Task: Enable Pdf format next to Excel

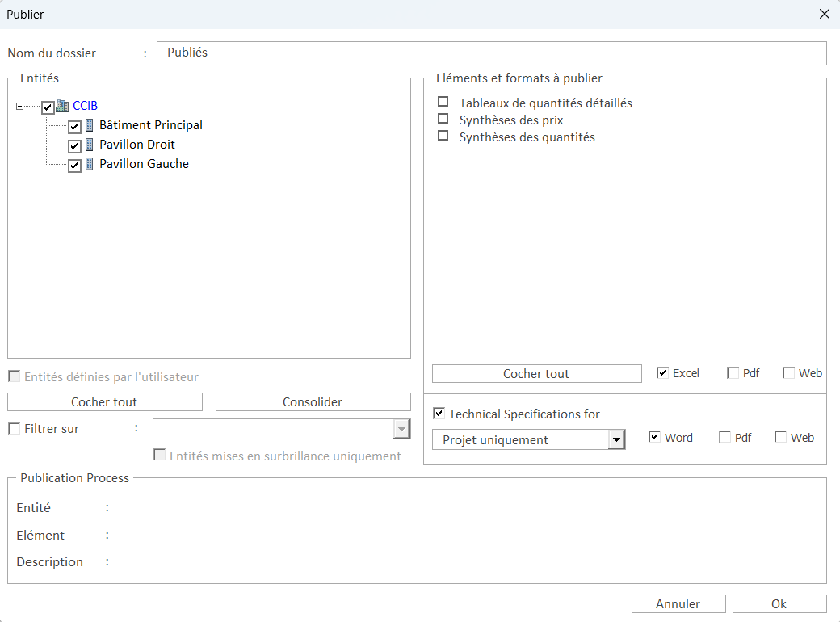Action: [x=733, y=373]
